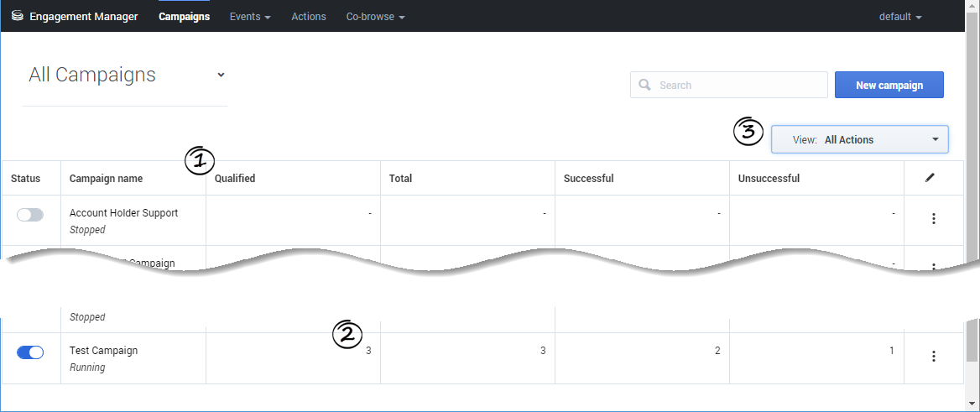
Task: Open the default user dropdown
Action: click(899, 17)
